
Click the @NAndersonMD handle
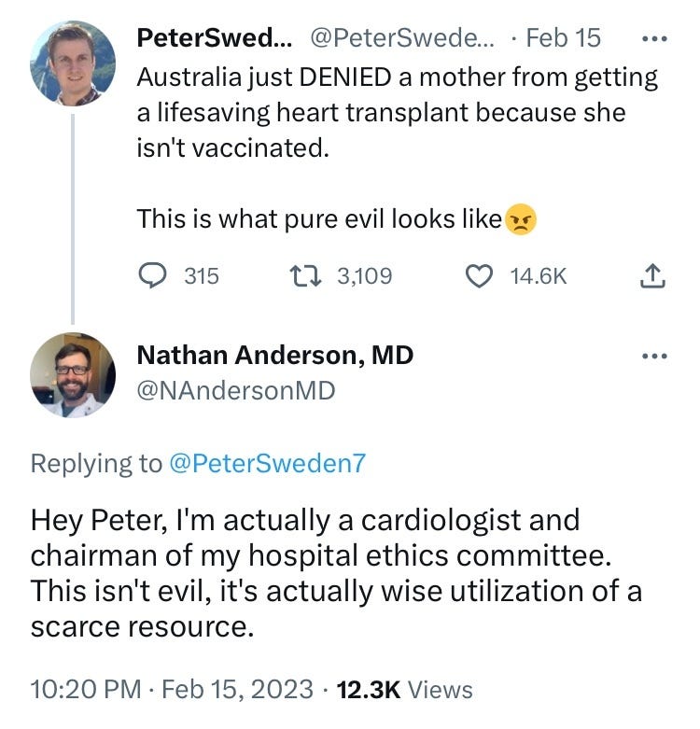(235, 391)
